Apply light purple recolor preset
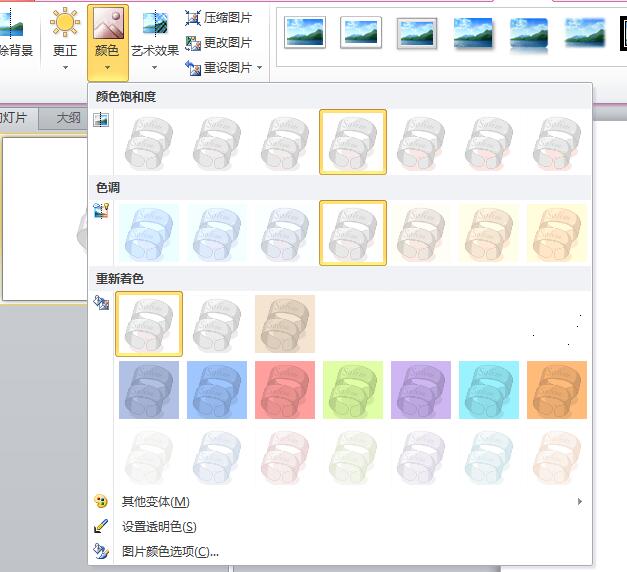The width and height of the screenshot is (627, 572). (x=421, y=457)
